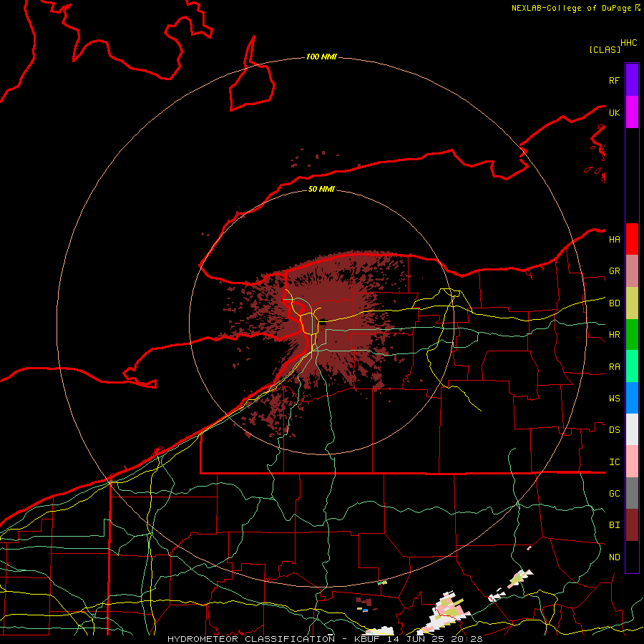Pick the DS white legend swatch
This screenshot has height=644, width=644.
[x=632, y=429]
